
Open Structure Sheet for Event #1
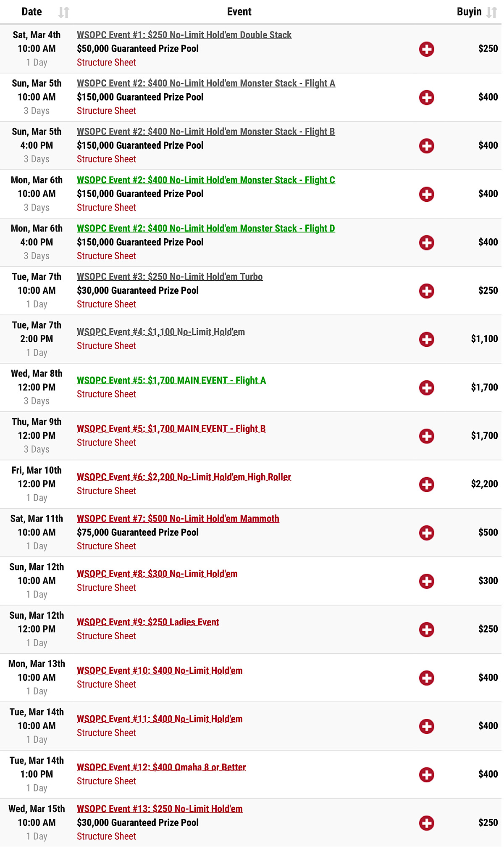[x=106, y=62]
